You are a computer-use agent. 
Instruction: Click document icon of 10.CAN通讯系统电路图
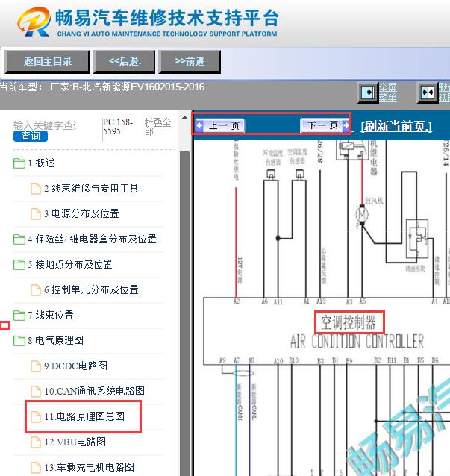[36, 391]
